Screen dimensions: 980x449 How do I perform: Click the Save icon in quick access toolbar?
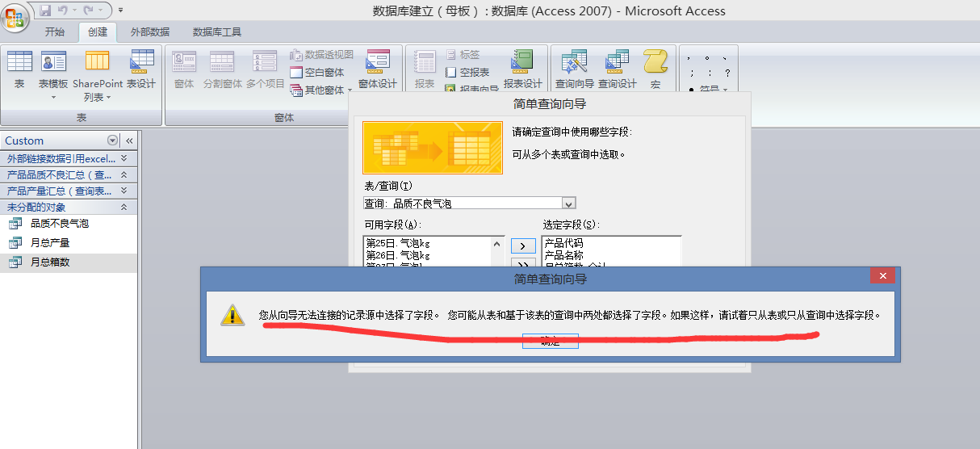(x=45, y=10)
